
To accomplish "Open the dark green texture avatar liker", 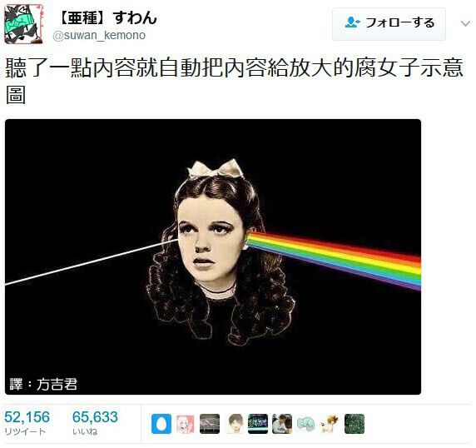I will (x=355, y=424).
